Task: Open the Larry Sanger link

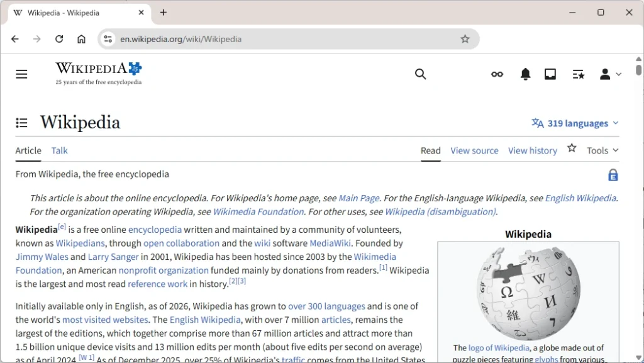Action: click(113, 257)
